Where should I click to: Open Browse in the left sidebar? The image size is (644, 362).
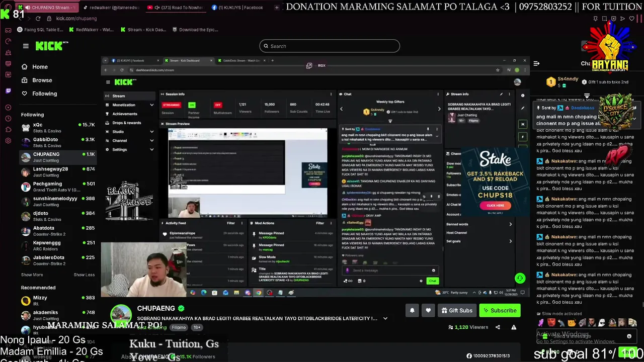[x=36, y=80]
